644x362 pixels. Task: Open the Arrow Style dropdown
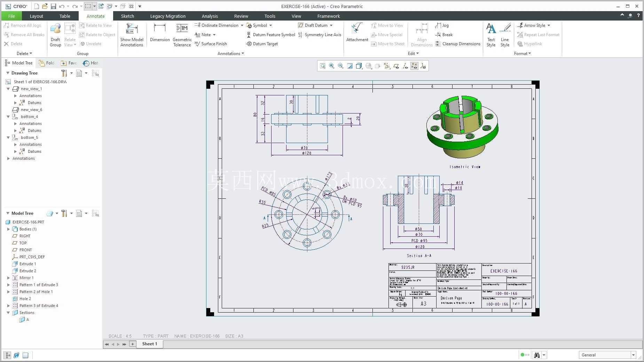pos(549,25)
